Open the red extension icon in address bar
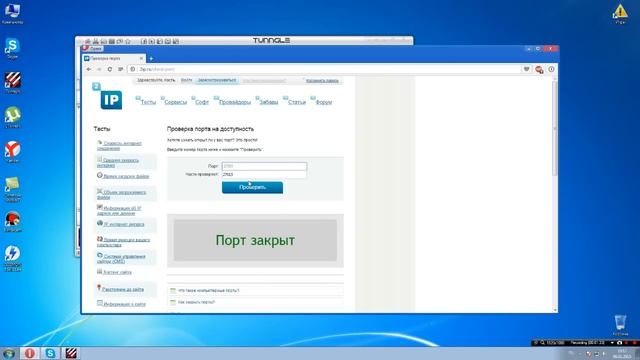640x360 pixels. (x=539, y=70)
